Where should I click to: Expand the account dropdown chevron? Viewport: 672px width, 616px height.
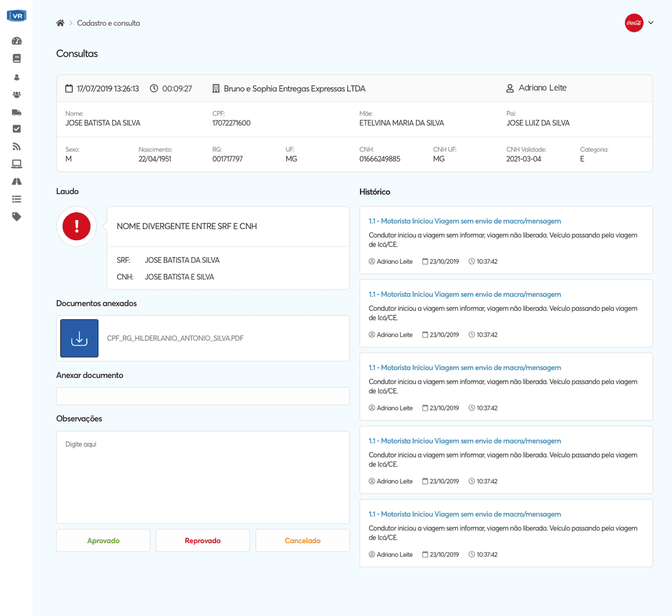click(651, 23)
